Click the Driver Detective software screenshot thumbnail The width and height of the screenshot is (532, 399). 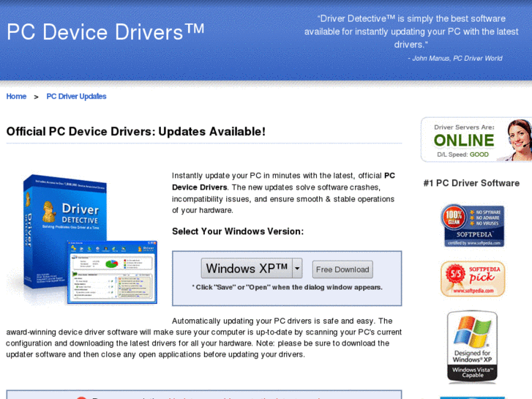point(112,272)
